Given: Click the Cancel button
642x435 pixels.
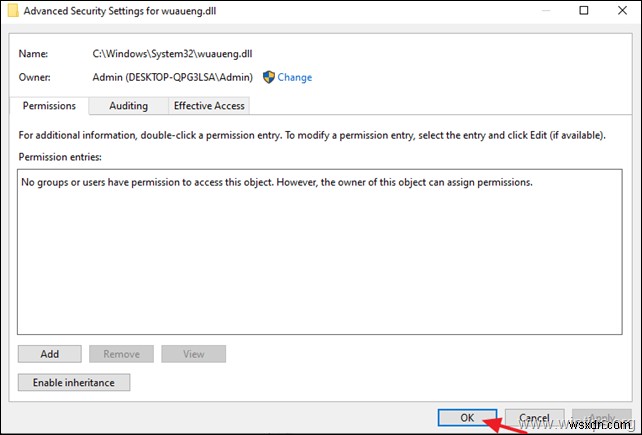Looking at the screenshot, I should click(x=534, y=417).
